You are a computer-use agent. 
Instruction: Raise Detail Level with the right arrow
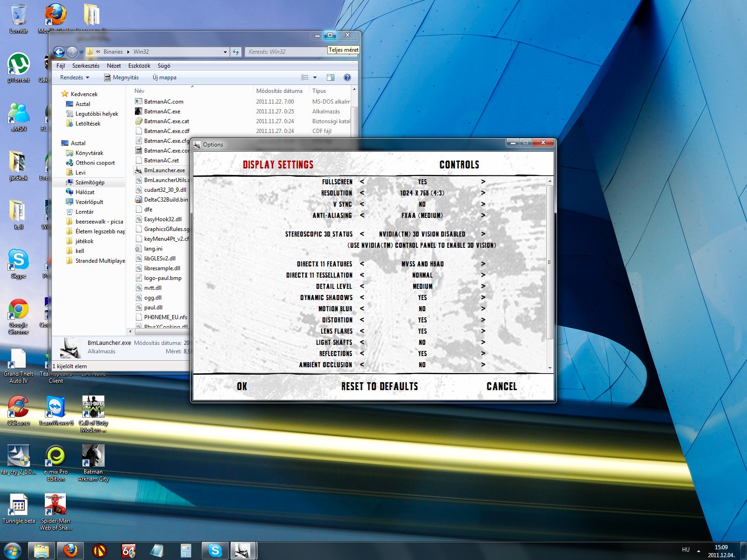(483, 287)
